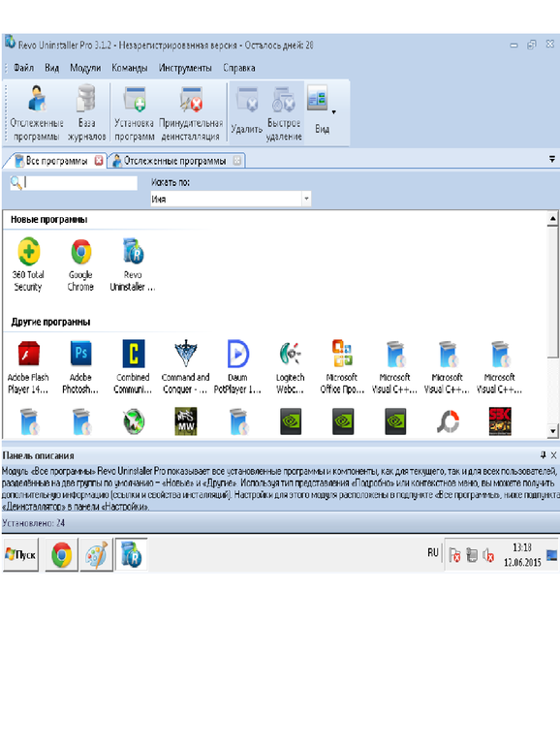Pin the description panel (Панель описания)

click(x=543, y=455)
